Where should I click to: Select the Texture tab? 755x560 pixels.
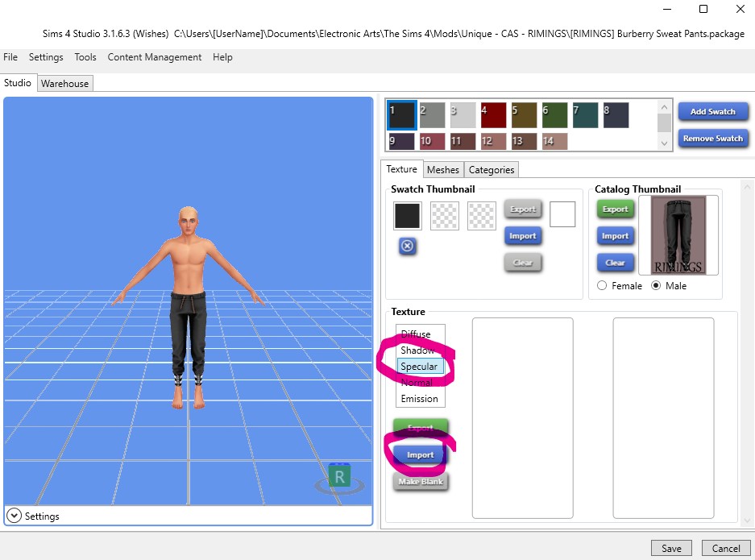coord(401,169)
